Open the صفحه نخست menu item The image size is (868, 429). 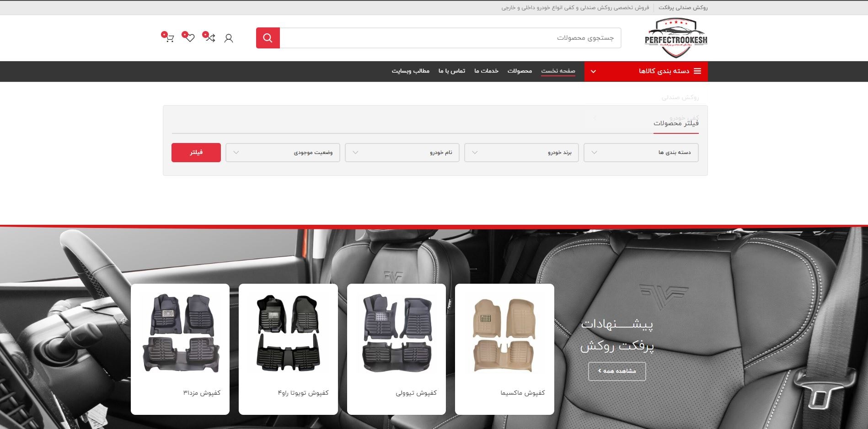click(x=558, y=71)
